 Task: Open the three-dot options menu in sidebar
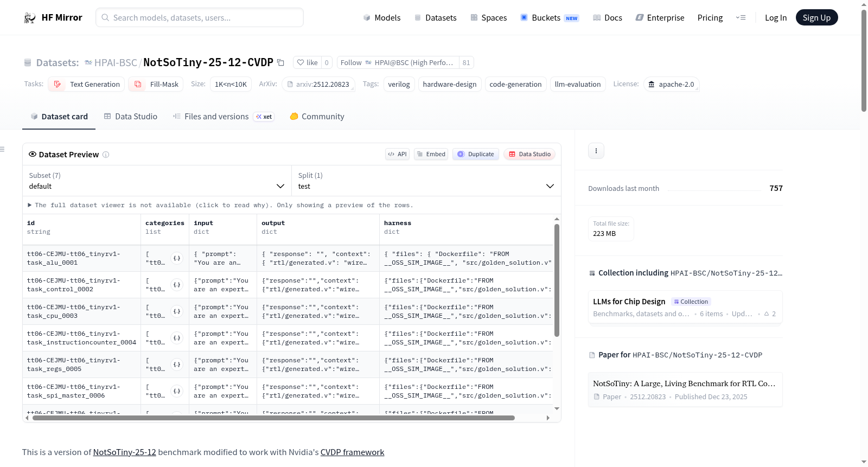click(x=596, y=151)
